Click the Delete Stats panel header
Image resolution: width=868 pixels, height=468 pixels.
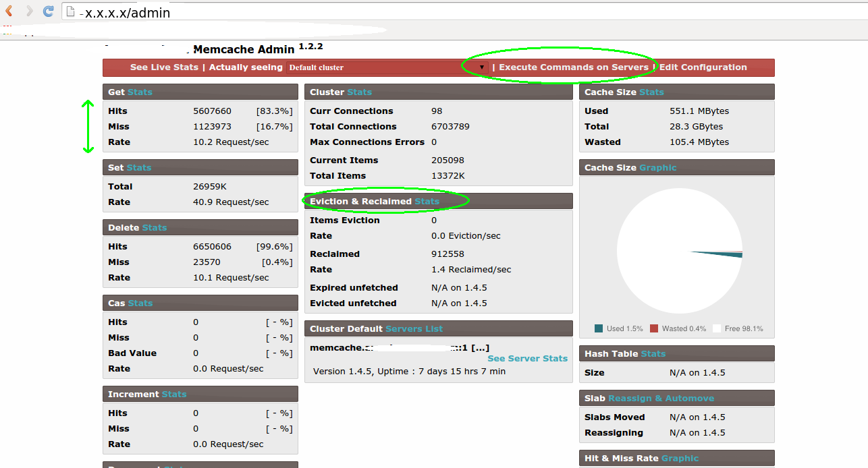[200, 227]
